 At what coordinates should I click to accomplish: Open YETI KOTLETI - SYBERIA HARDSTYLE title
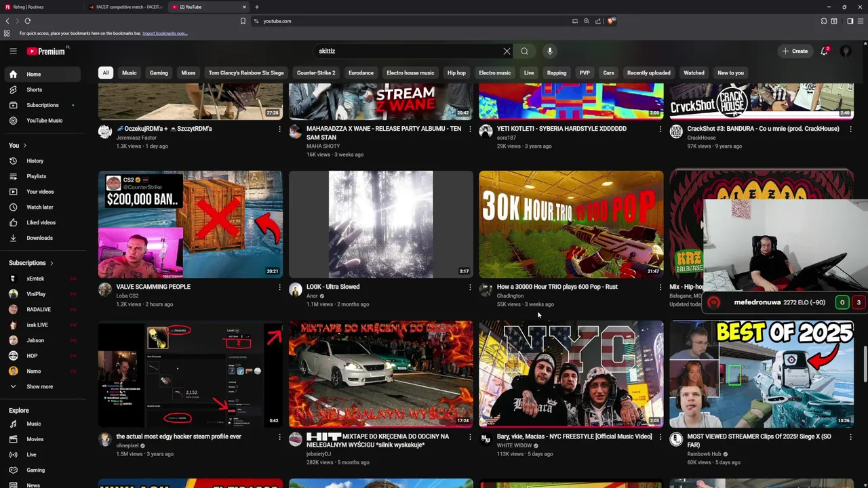tap(561, 129)
